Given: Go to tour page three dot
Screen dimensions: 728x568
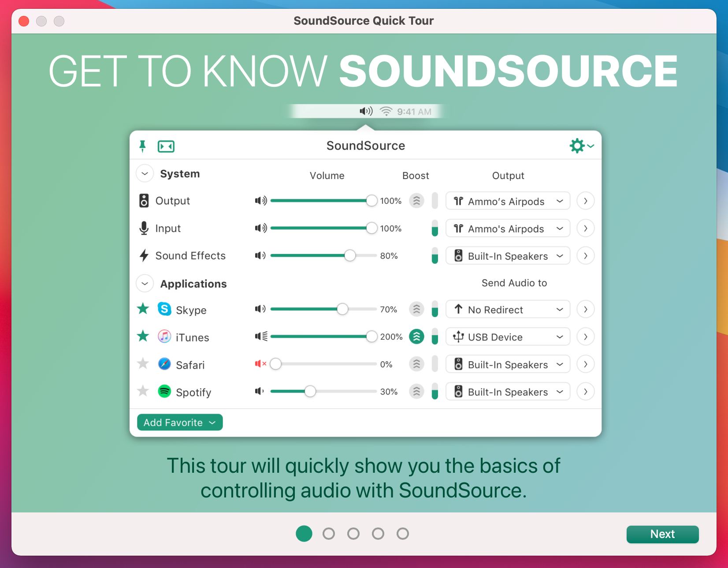Looking at the screenshot, I should (353, 534).
